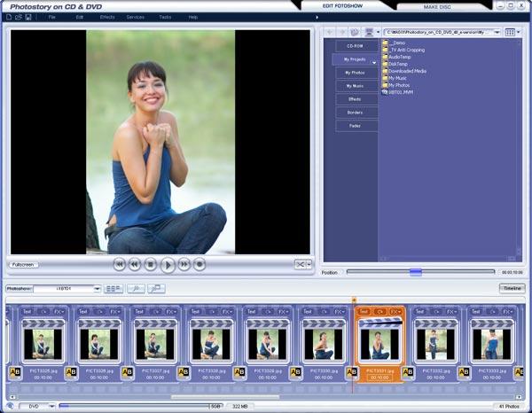Click the Text button on the orange selected slide
The width and height of the screenshot is (532, 413).
tap(364, 311)
